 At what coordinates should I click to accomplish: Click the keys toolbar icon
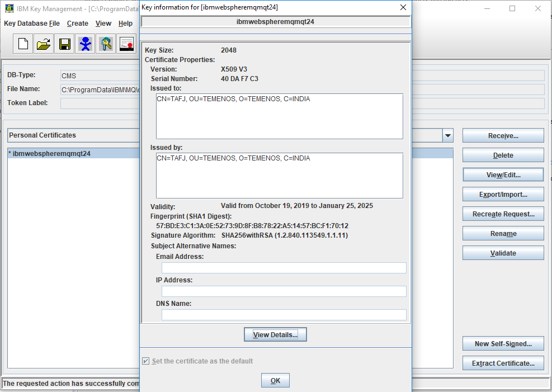tap(106, 44)
